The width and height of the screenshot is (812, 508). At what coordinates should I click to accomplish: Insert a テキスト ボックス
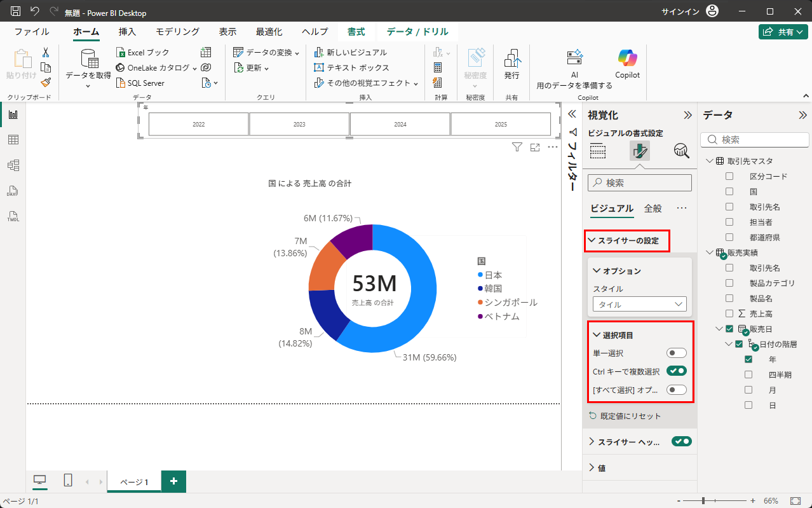click(x=352, y=67)
